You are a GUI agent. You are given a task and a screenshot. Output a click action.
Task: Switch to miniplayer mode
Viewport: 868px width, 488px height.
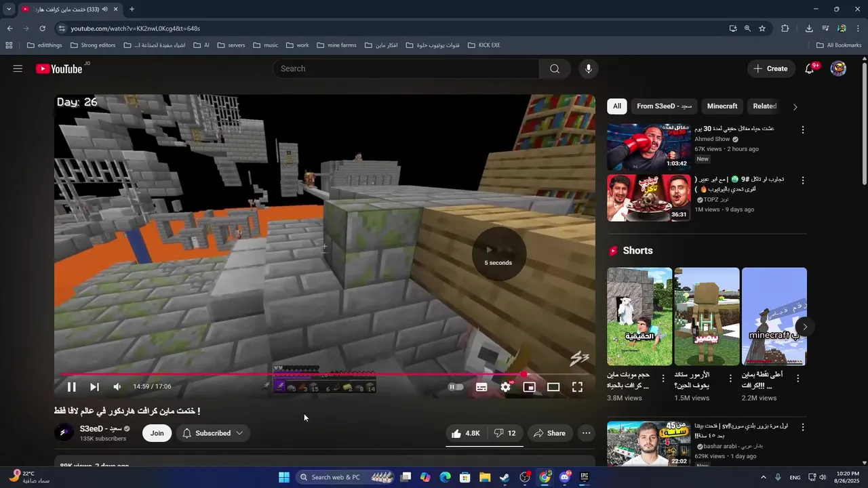[x=530, y=387]
